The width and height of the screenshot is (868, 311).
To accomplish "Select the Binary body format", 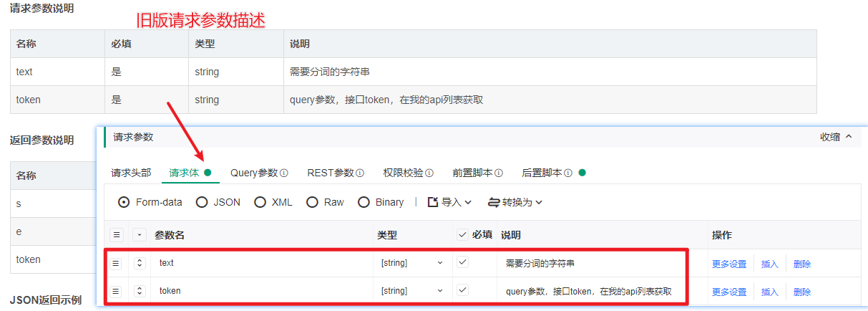I will coord(364,202).
